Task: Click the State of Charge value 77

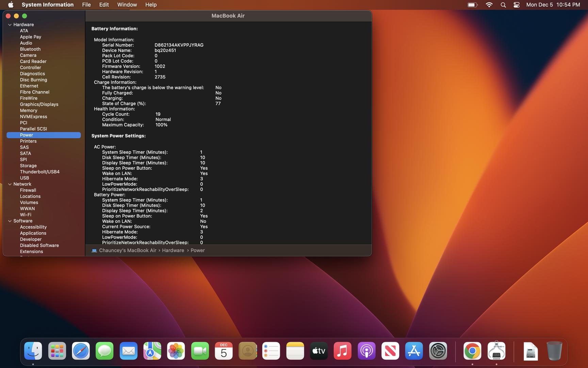Action: tap(218, 104)
